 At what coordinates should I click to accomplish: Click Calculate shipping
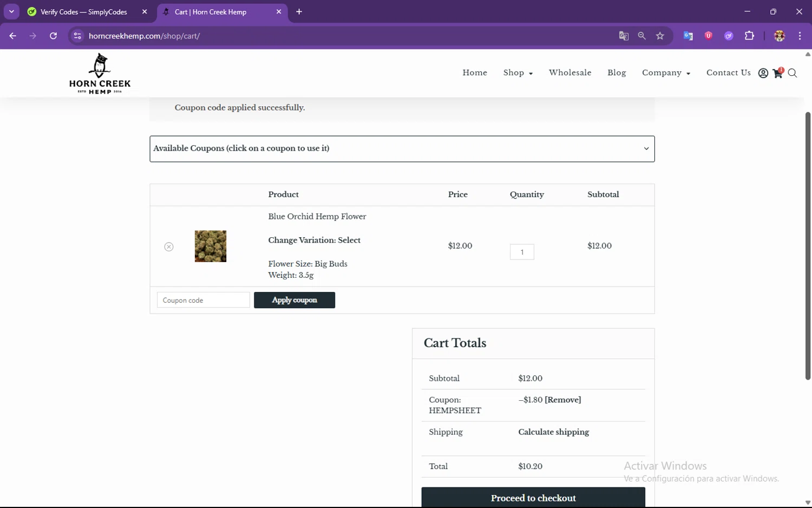pos(553,432)
